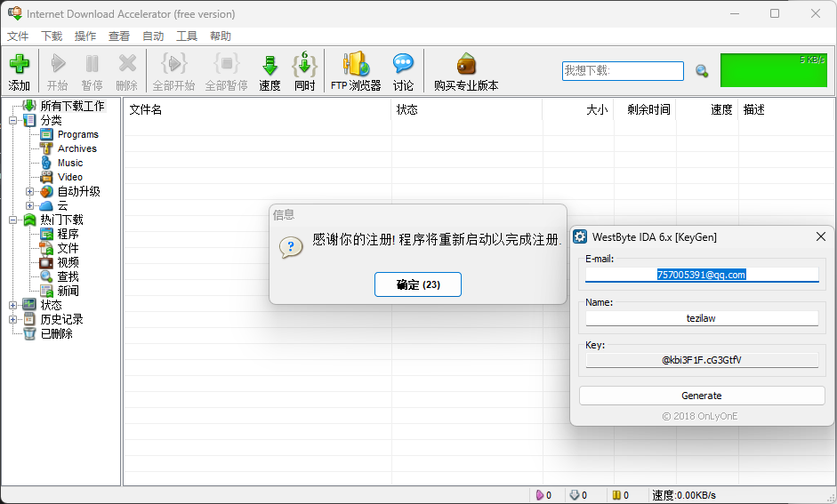Collapse the 分类 tree branch
This screenshot has height=504, width=837.
click(12, 121)
